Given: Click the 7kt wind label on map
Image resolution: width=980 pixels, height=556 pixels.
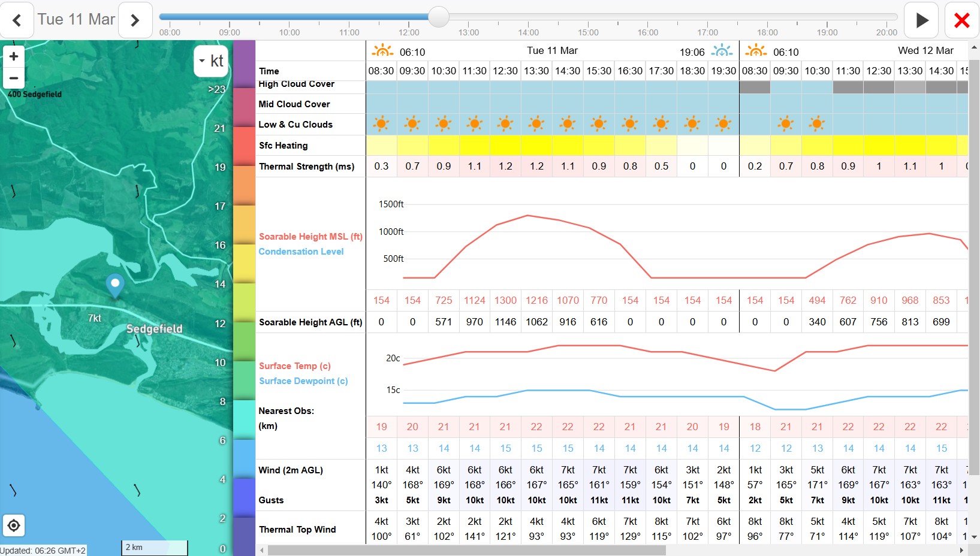Looking at the screenshot, I should tap(95, 318).
